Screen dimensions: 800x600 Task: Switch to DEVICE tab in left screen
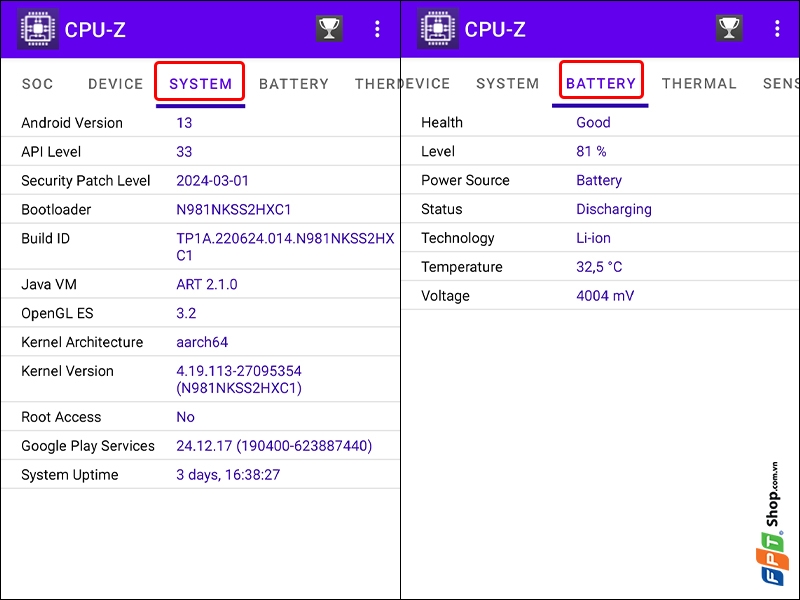[115, 84]
